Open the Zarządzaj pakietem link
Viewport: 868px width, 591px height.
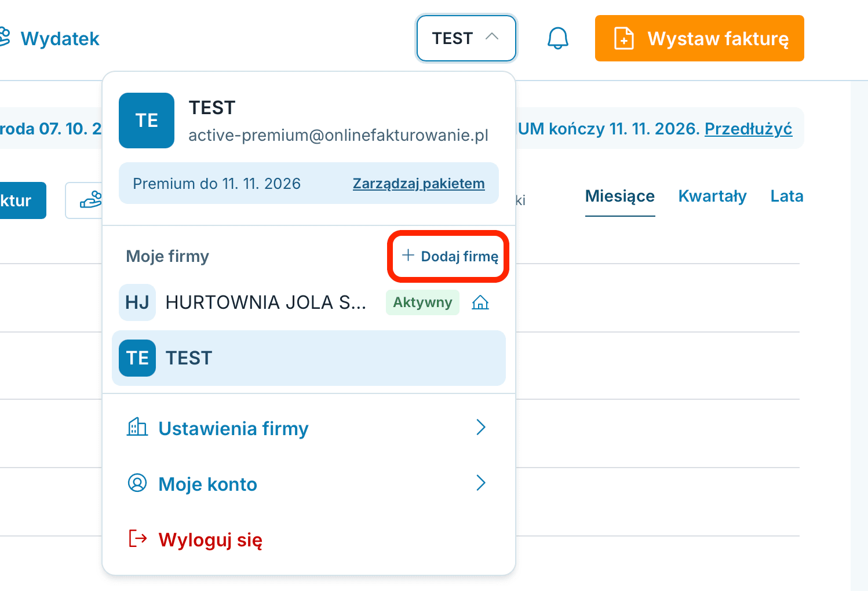click(x=419, y=184)
